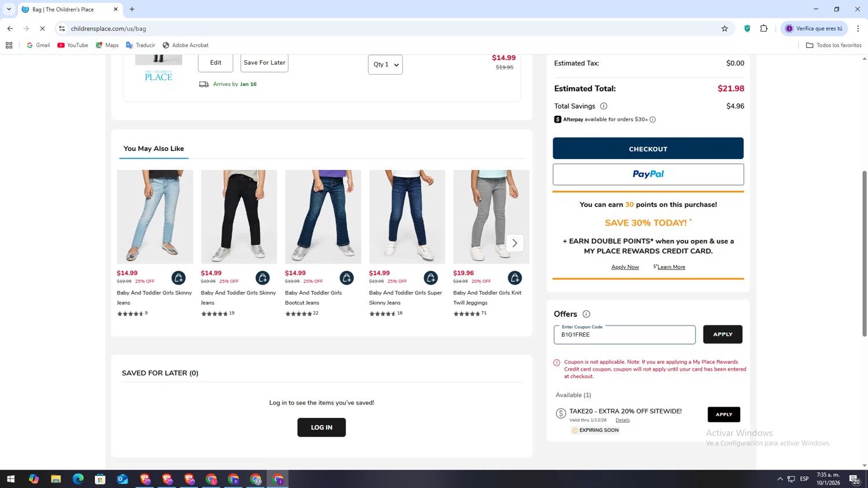Screen dimensions: 868x488
Task: Add Skinny Jeans with 19 reviews to bag
Action: pyautogui.click(x=263, y=278)
